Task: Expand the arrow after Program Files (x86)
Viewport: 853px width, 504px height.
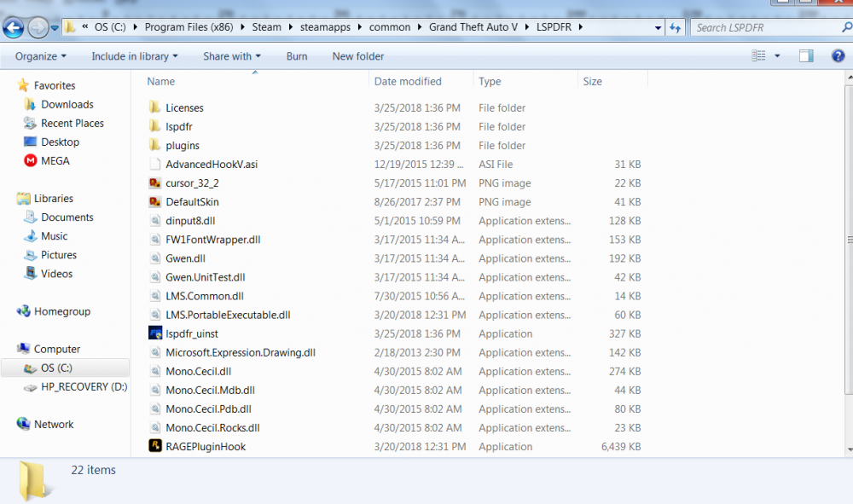Action: (x=242, y=27)
